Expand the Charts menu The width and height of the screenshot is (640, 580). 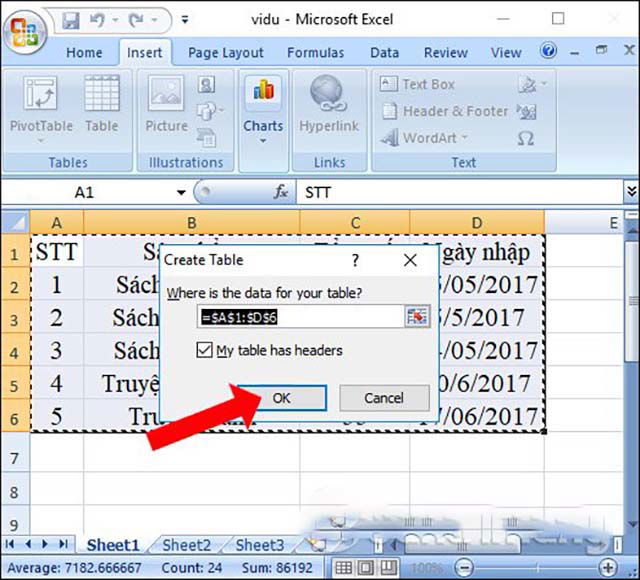(263, 110)
